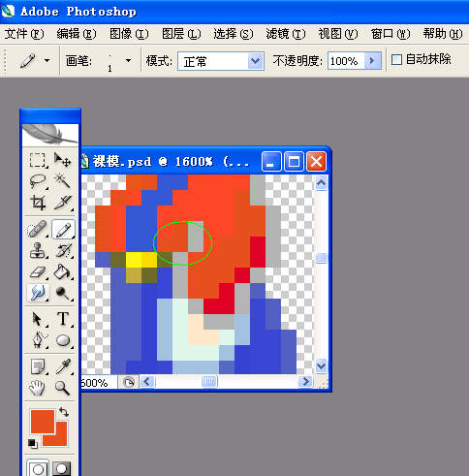Select the Crop tool

click(38, 203)
